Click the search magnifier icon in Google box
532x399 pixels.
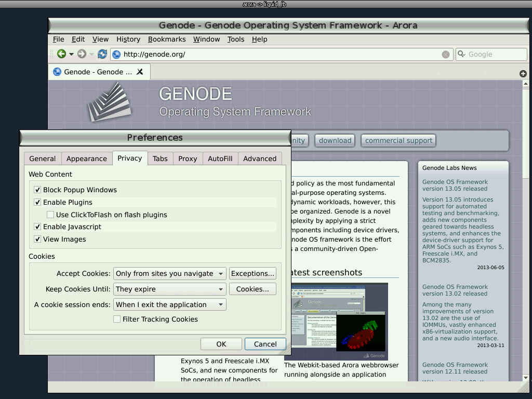(x=461, y=54)
